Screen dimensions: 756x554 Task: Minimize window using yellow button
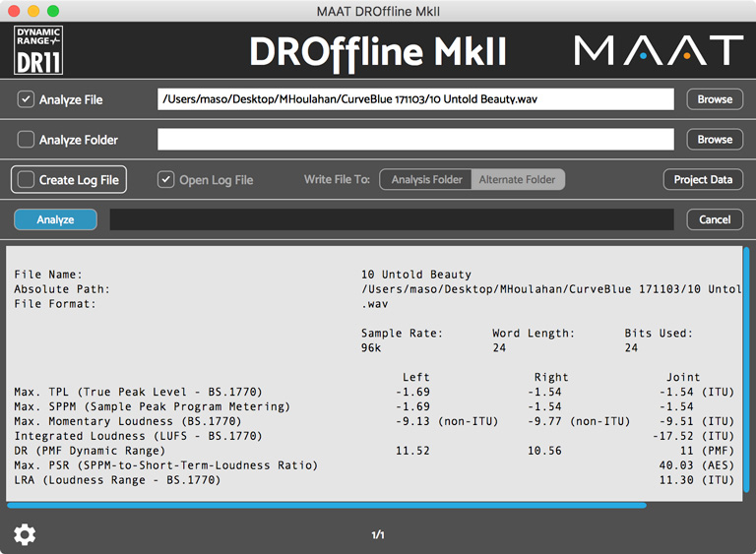click(x=32, y=11)
